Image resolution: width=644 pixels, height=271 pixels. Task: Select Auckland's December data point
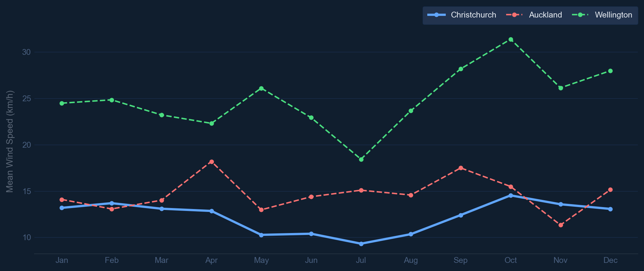click(x=610, y=190)
